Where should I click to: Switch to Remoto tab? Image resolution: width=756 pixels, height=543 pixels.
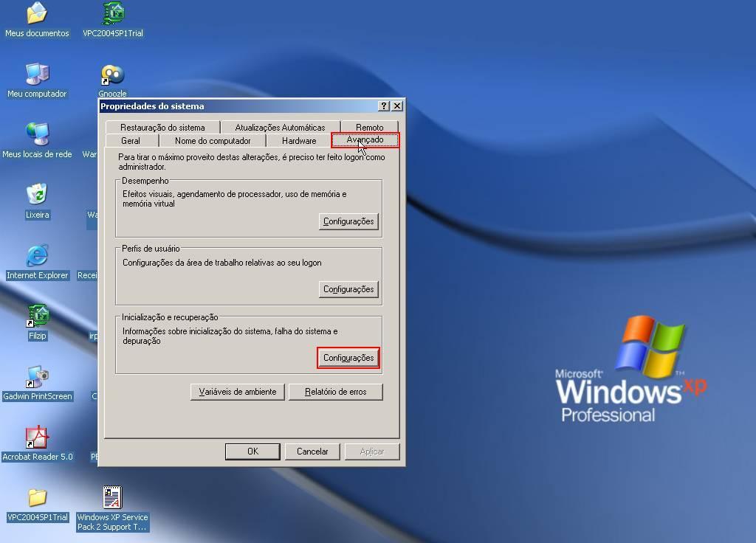[x=369, y=127]
